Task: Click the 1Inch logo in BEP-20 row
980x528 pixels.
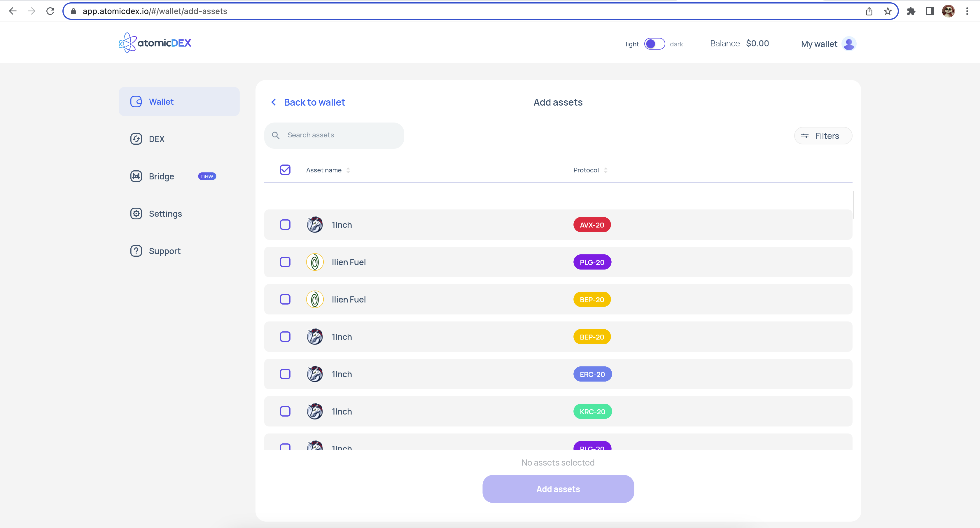Action: click(x=315, y=336)
